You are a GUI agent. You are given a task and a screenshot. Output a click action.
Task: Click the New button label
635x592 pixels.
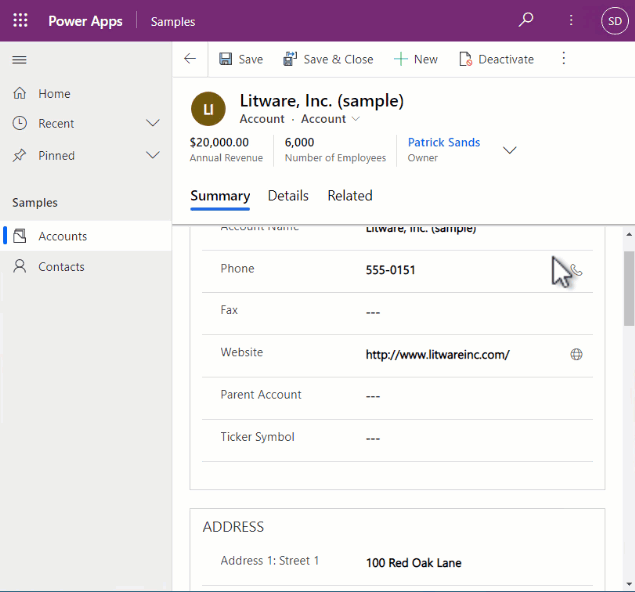[x=426, y=60]
